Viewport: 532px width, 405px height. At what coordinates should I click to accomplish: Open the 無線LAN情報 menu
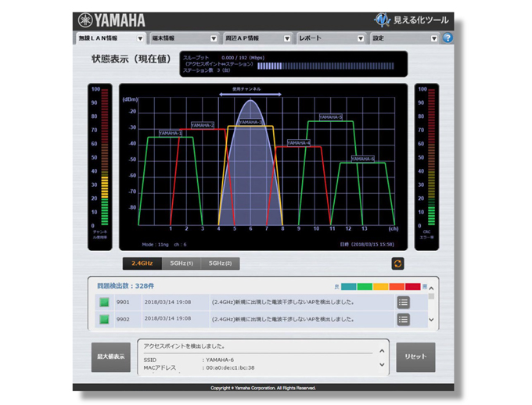tap(111, 38)
